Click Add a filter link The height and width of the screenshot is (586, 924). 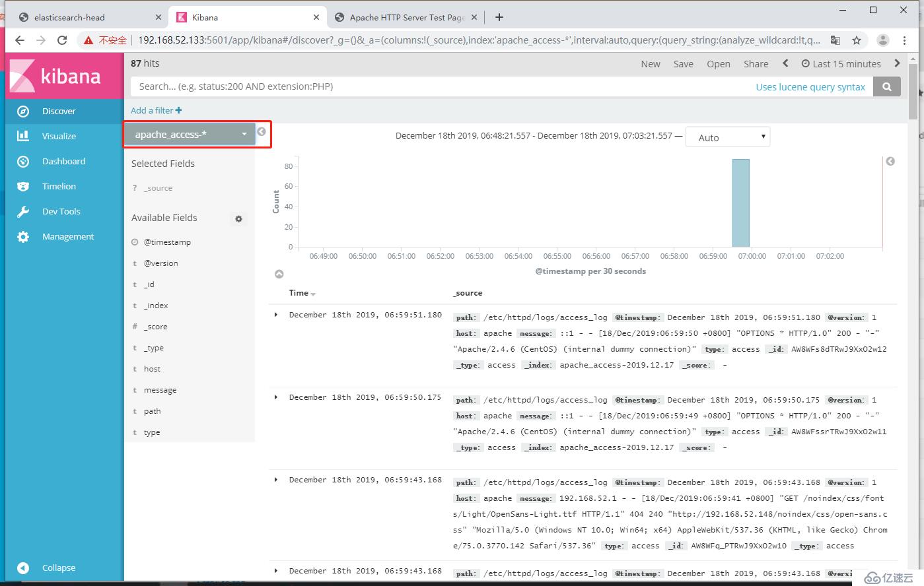click(x=157, y=110)
